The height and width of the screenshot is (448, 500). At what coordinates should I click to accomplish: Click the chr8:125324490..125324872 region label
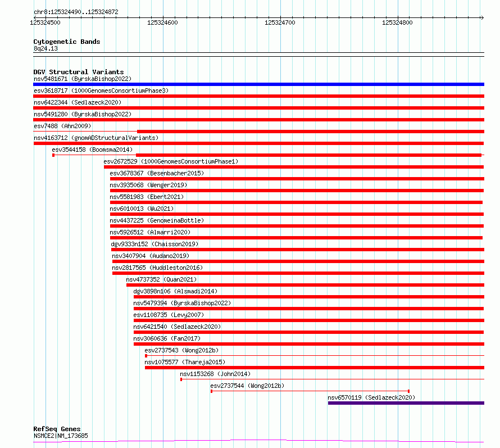tap(76, 12)
